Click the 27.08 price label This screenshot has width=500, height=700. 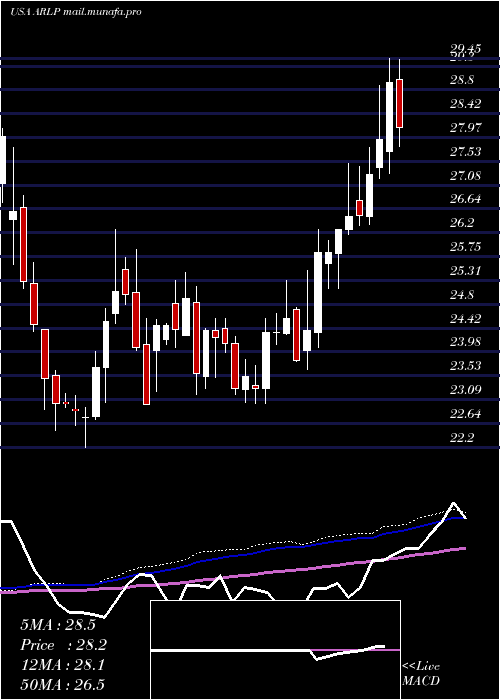[465, 175]
